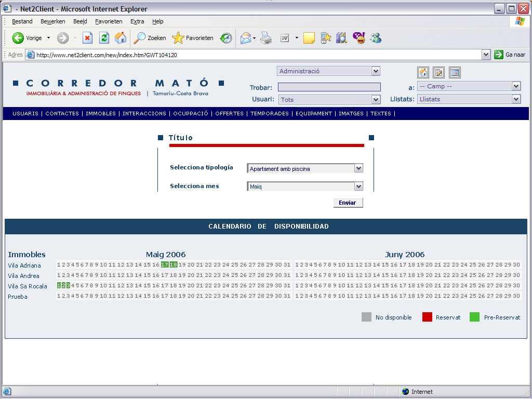This screenshot has height=399, width=532.
Task: Open the Bewerken menu
Action: pyautogui.click(x=52, y=21)
